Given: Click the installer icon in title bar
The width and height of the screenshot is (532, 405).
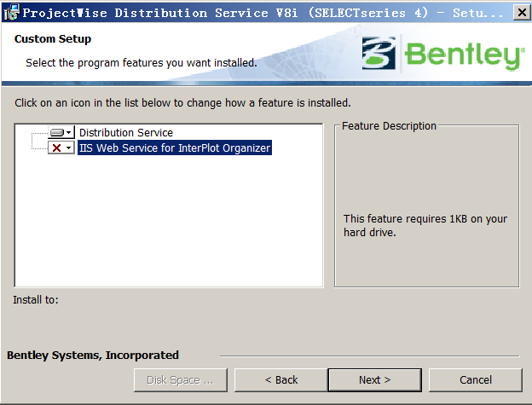Looking at the screenshot, I should (x=12, y=13).
